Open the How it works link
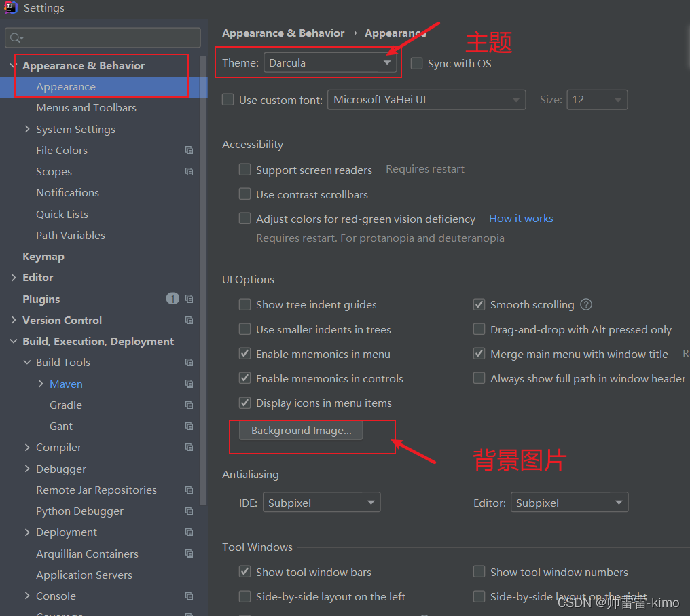690x616 pixels. [x=521, y=219]
